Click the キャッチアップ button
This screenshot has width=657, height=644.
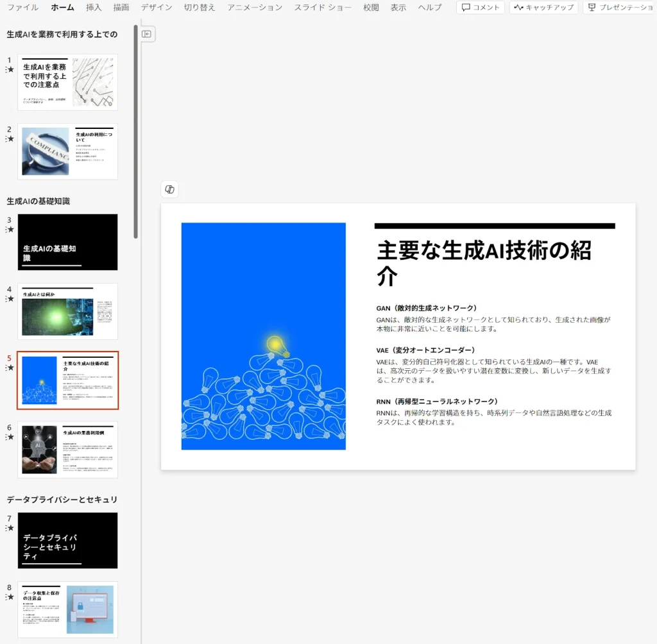[544, 8]
